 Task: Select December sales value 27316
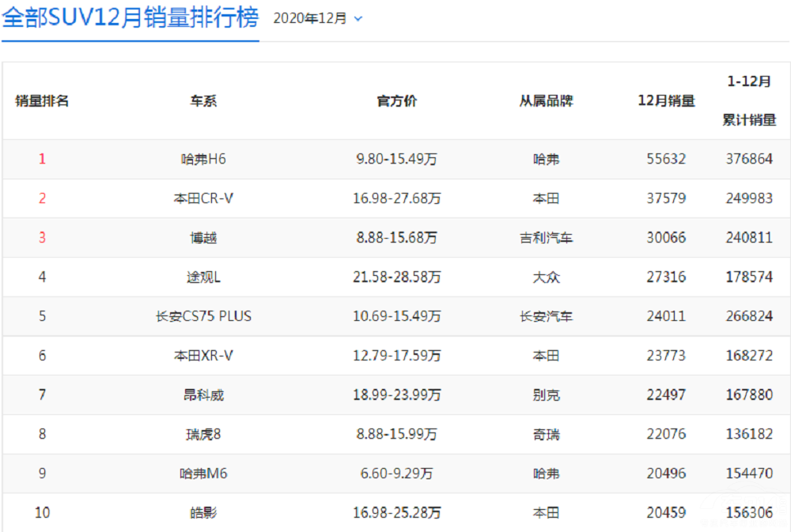pos(666,277)
